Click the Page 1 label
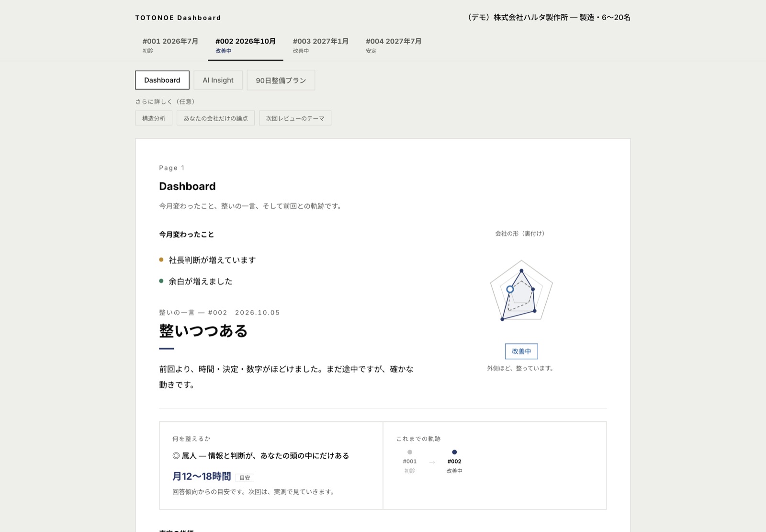Screen dimensions: 766x532 (x=172, y=168)
